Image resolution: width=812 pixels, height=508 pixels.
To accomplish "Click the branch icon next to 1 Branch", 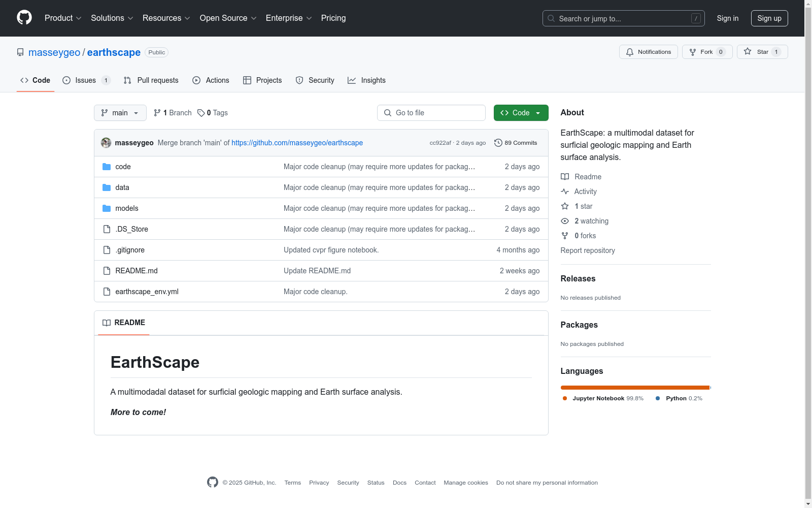I will coord(157,113).
